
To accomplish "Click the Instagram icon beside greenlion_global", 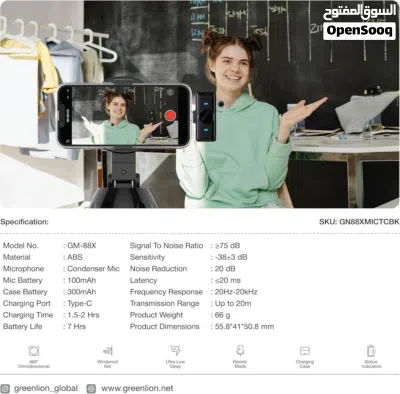I will pyautogui.click(x=5, y=389).
